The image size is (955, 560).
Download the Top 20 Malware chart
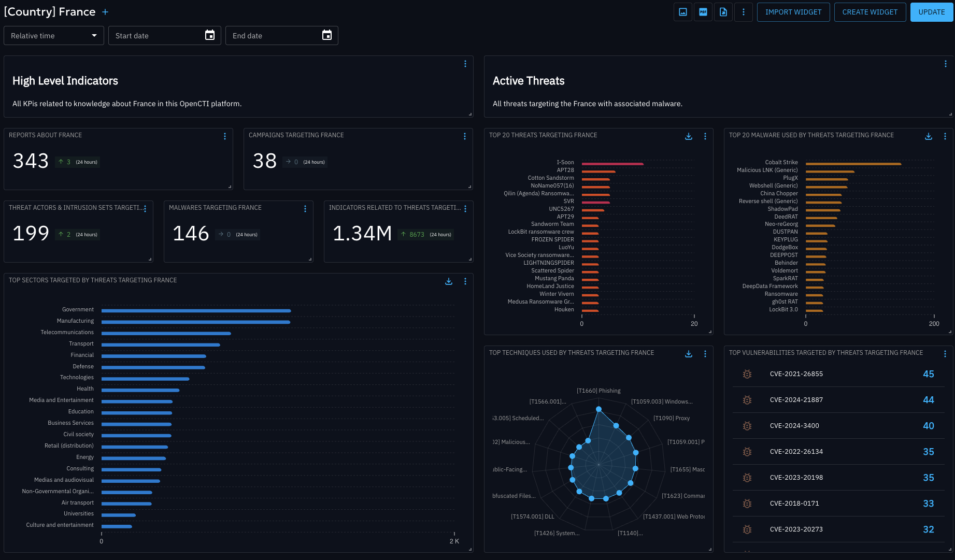point(928,136)
